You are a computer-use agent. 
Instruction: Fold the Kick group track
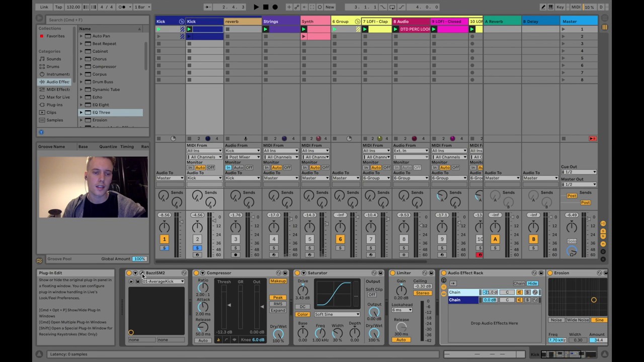(182, 22)
